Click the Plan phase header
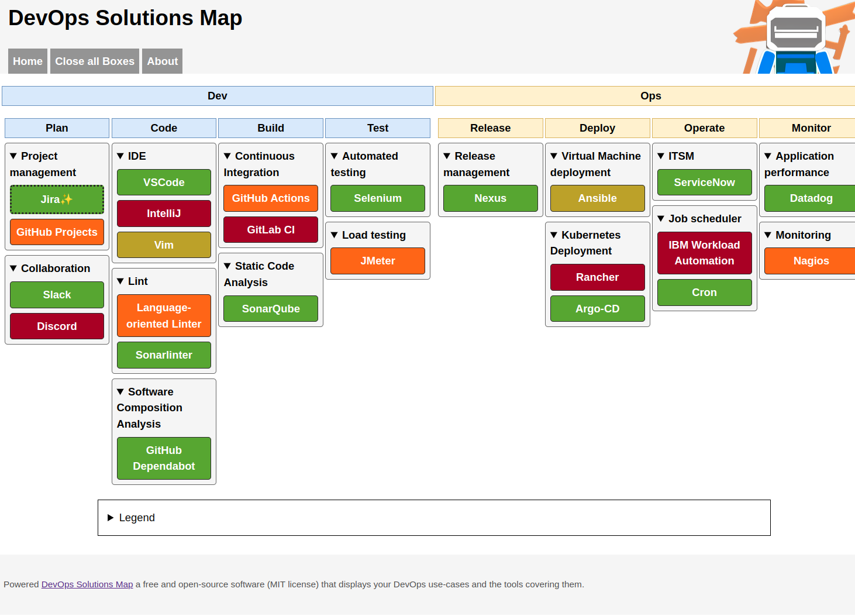This screenshot has height=616, width=855. (x=57, y=128)
